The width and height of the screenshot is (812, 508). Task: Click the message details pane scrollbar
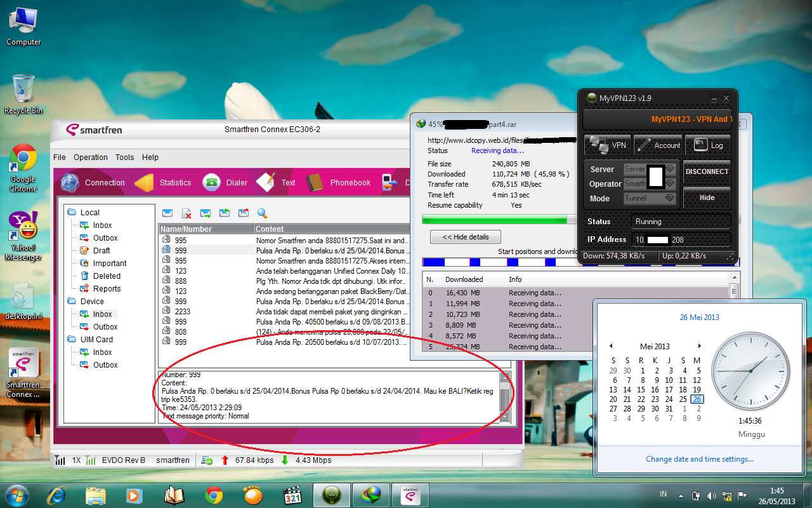505,398
